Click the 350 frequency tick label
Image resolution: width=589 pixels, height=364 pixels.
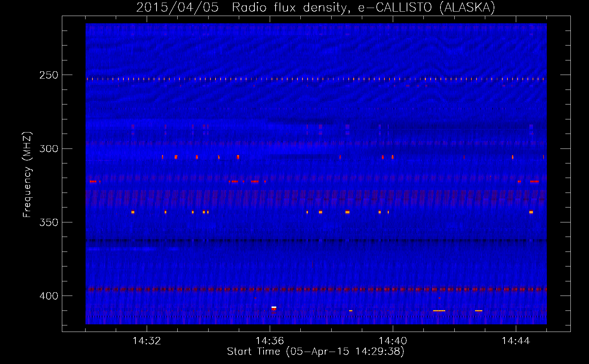(x=49, y=222)
